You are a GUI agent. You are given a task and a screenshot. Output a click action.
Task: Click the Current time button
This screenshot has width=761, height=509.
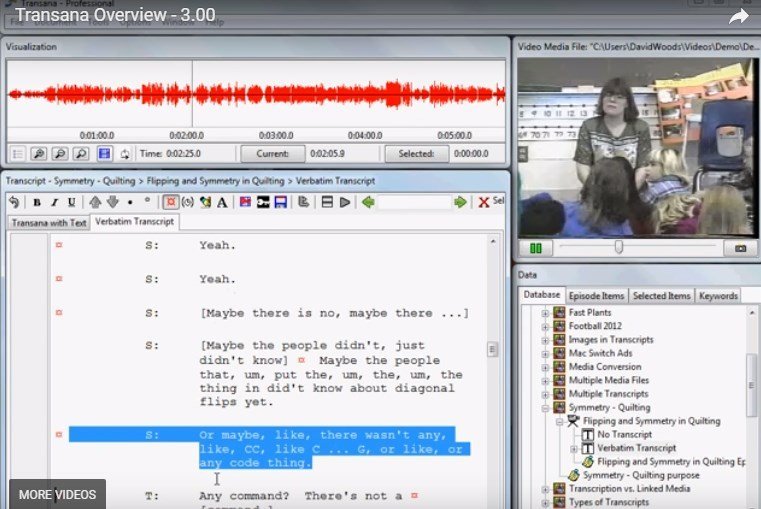[273, 154]
